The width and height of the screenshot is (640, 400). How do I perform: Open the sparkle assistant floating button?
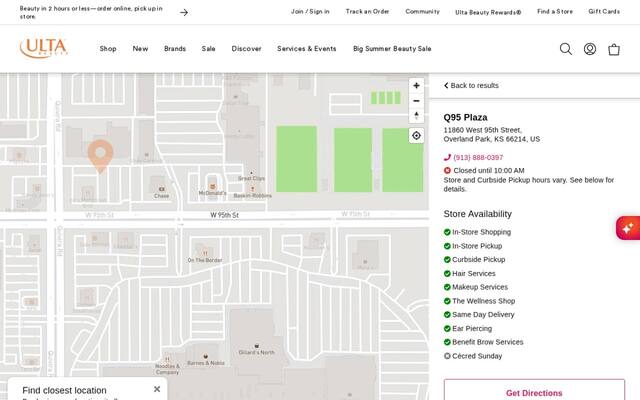click(x=628, y=228)
